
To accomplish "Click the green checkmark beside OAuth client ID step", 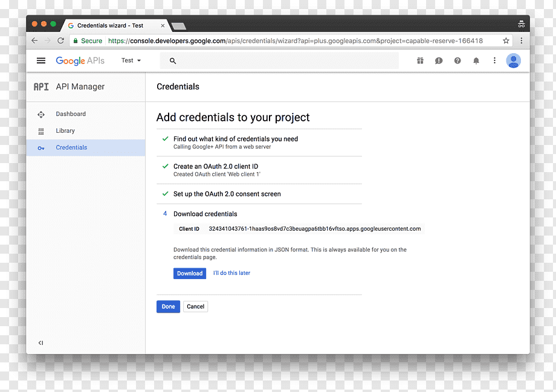I will (165, 166).
